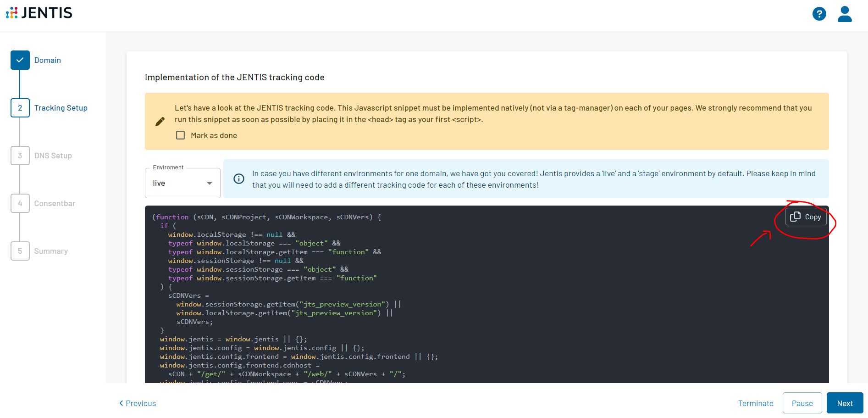This screenshot has width=868, height=418.
Task: Click the Terminate link
Action: coord(755,403)
